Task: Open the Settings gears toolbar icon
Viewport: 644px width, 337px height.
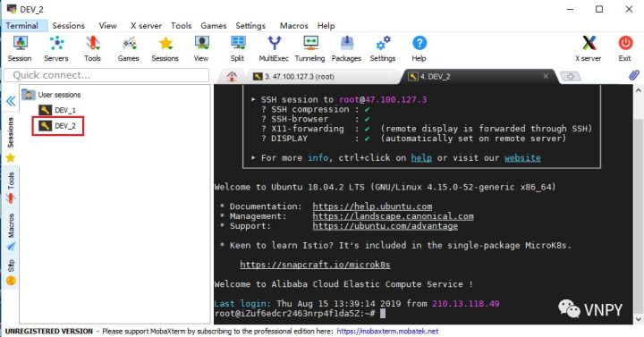Action: click(x=383, y=48)
